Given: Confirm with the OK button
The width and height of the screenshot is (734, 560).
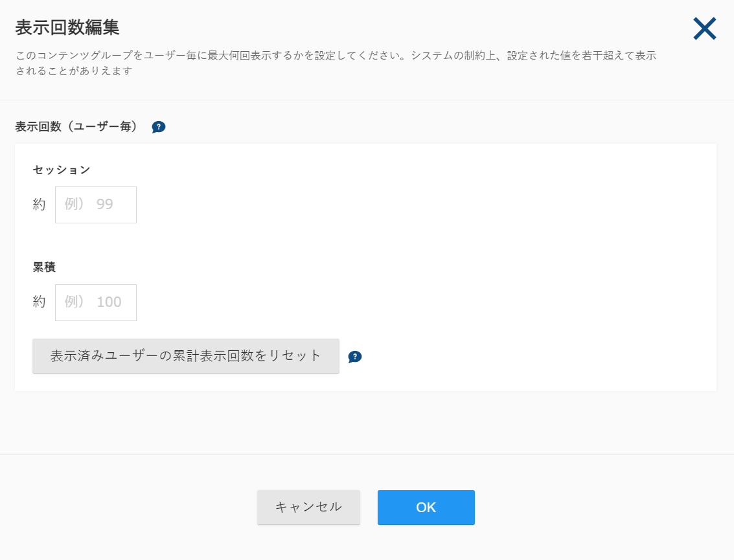Looking at the screenshot, I should coord(426,507).
